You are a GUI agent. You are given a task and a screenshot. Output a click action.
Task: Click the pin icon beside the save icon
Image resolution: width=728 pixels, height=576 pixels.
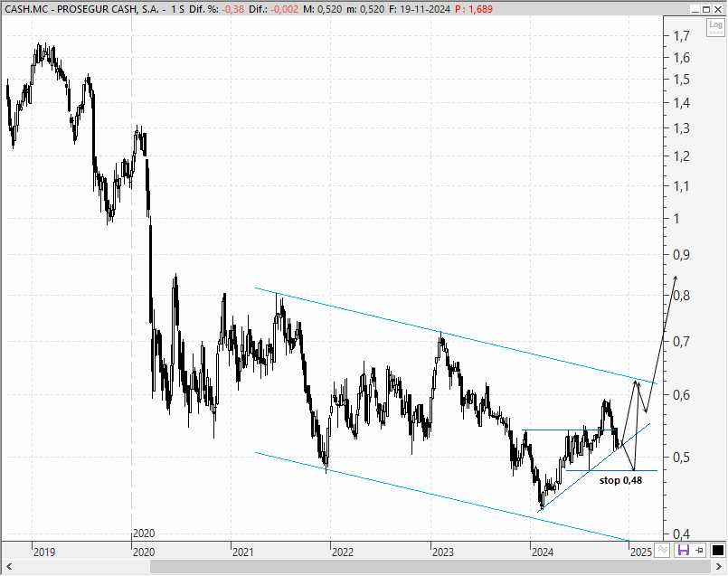[700, 551]
